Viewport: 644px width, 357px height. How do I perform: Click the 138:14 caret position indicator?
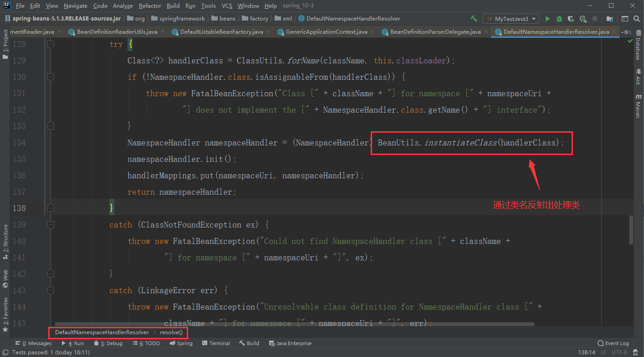tap(586, 352)
